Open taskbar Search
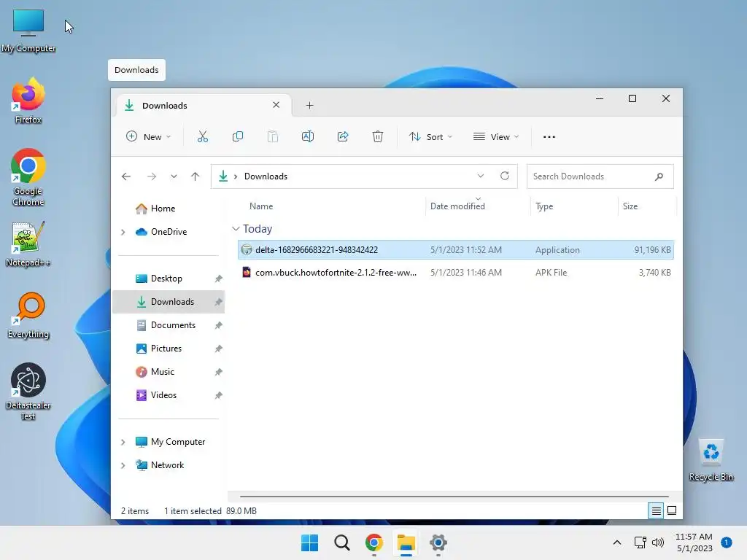This screenshot has width=747, height=560. [x=341, y=542]
